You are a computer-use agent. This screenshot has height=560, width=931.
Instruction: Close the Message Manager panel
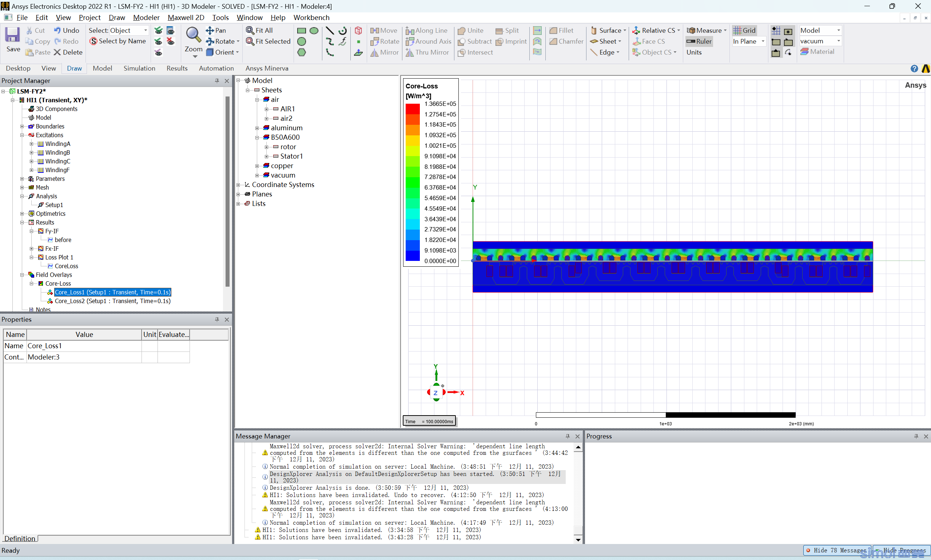coord(577,436)
